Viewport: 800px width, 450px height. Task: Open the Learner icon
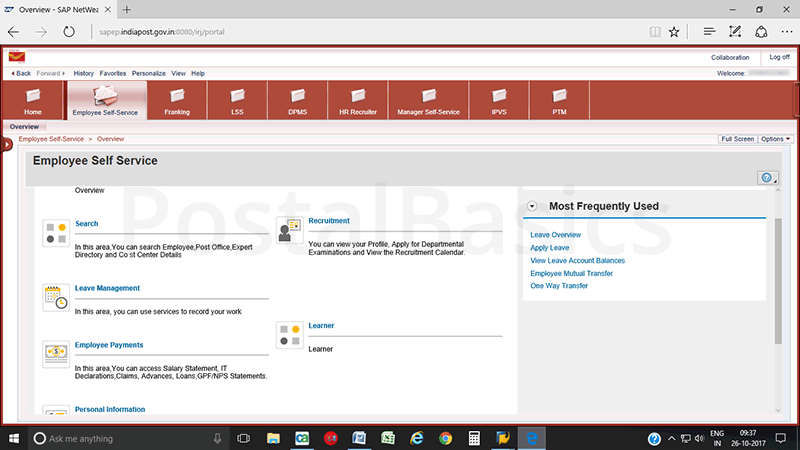pos(289,335)
